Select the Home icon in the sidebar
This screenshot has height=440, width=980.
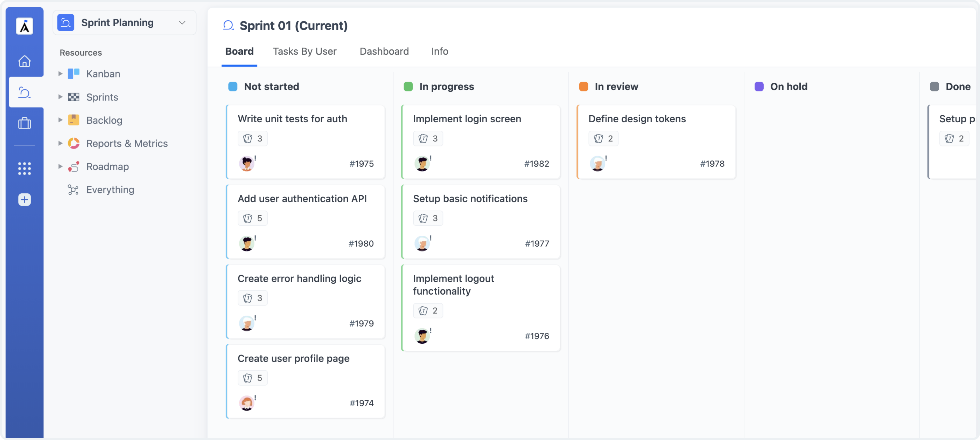coord(24,61)
